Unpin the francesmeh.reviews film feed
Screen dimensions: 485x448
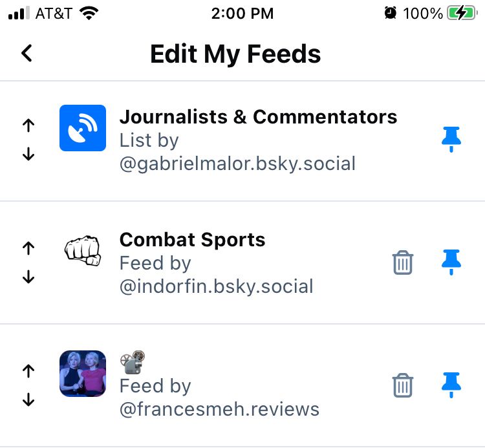451,385
